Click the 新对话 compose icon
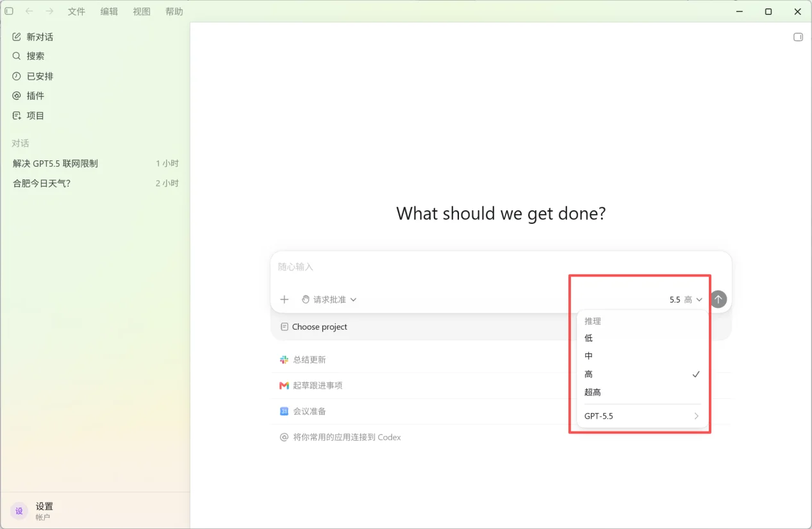This screenshot has height=529, width=812. (x=17, y=37)
